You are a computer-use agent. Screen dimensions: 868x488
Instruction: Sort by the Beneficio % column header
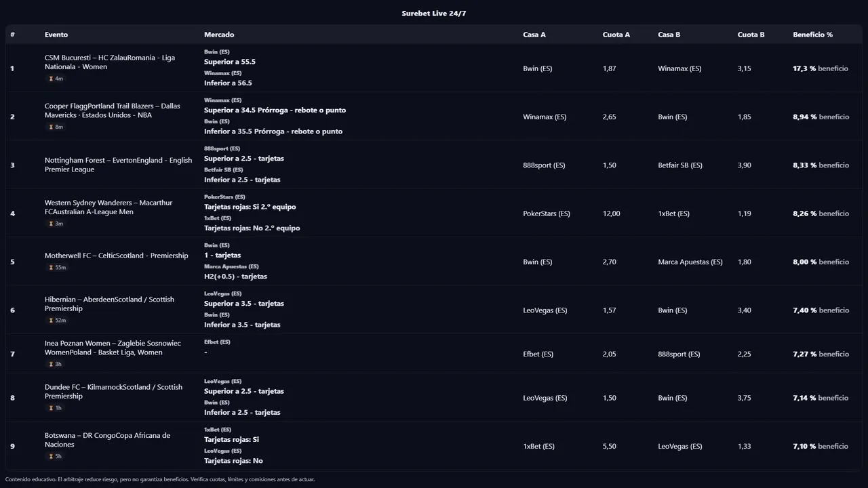[812, 35]
